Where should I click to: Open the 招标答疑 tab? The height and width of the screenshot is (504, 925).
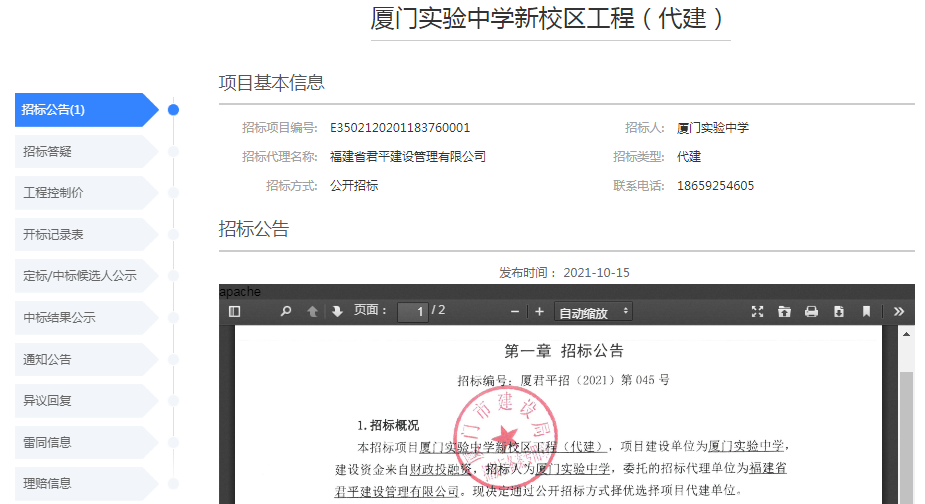[86, 152]
